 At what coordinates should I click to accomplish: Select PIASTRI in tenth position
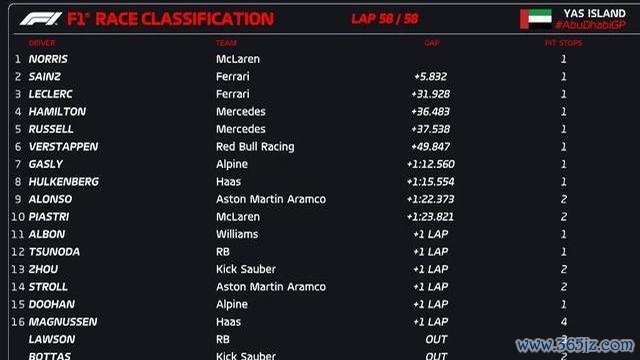(49, 217)
